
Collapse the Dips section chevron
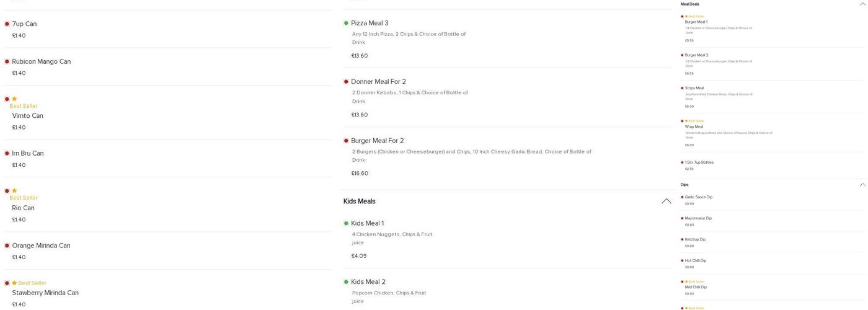(x=862, y=185)
